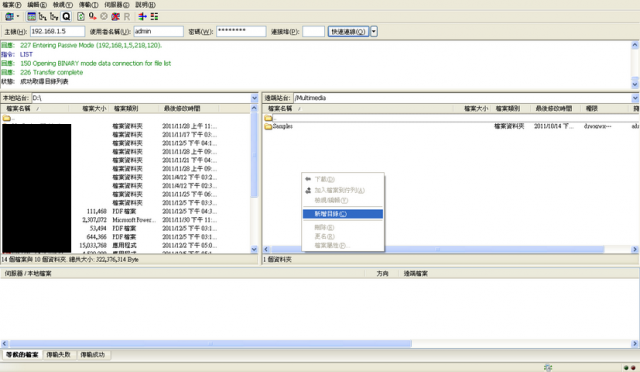Disconnect from the server via toolbar icon
Image resolution: width=640 pixels, height=372 pixels.
116,17
